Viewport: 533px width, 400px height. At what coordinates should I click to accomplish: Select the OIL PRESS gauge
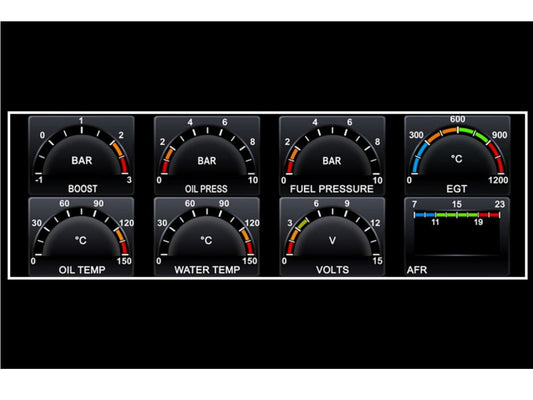coord(207,155)
